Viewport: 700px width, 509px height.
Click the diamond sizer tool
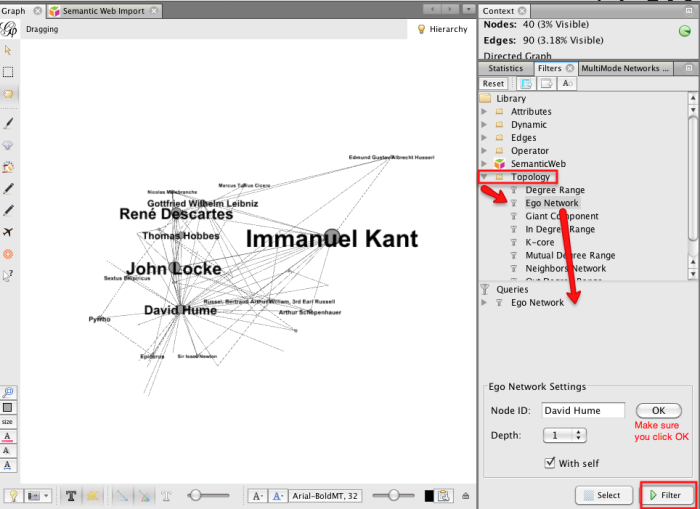[8, 145]
